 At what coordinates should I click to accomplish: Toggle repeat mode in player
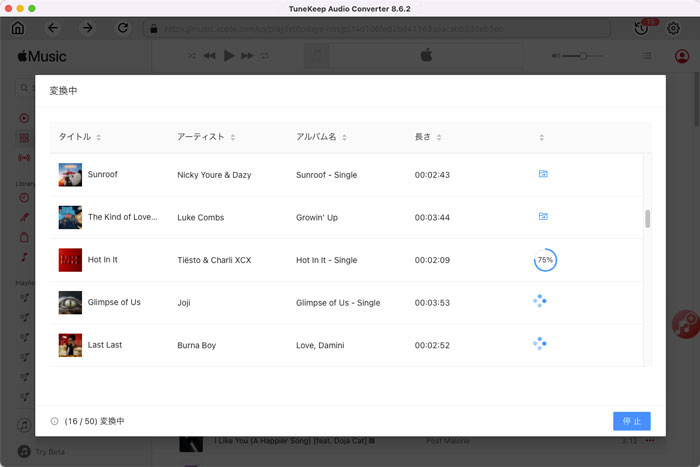(265, 56)
